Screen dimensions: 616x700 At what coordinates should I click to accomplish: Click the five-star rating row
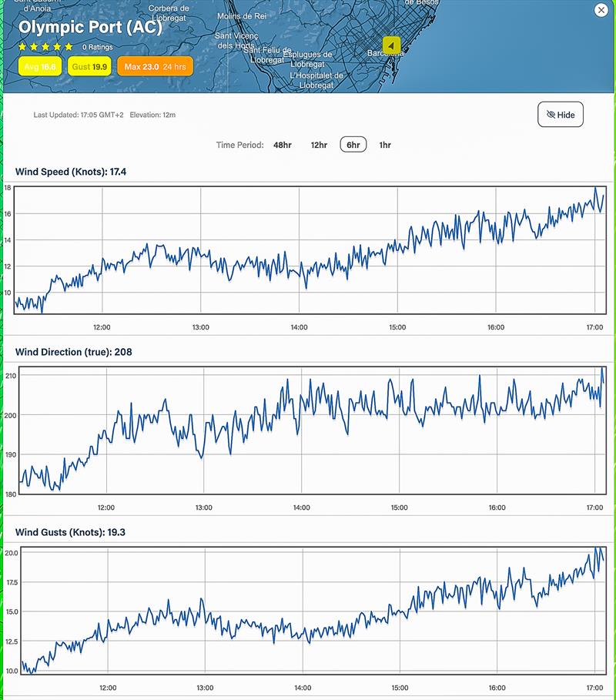click(x=45, y=46)
